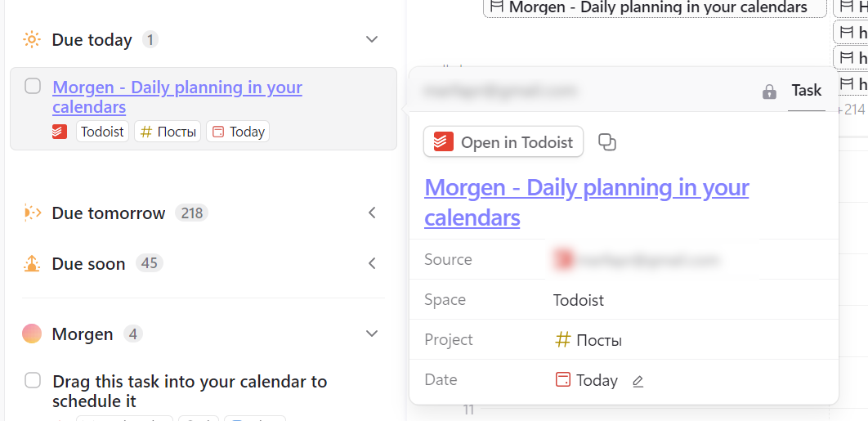Click the copy icon next to Open in Todoist

point(607,142)
